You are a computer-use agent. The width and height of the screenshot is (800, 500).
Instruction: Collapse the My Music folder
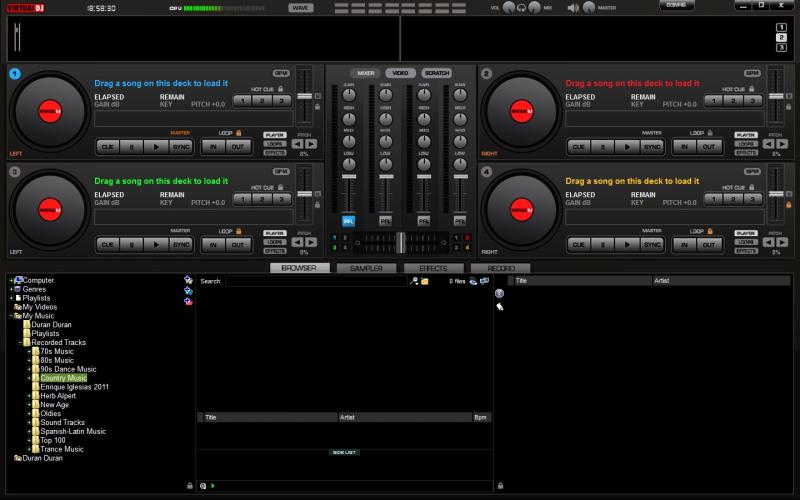(x=11, y=316)
